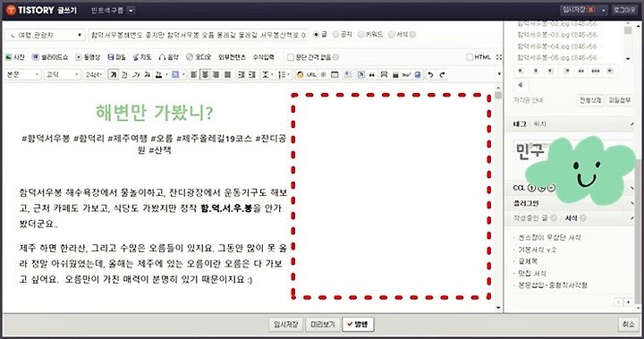This screenshot has width=644, height=339.
Task: Open 외부컨텐츠 external content menu
Action: pos(232,57)
